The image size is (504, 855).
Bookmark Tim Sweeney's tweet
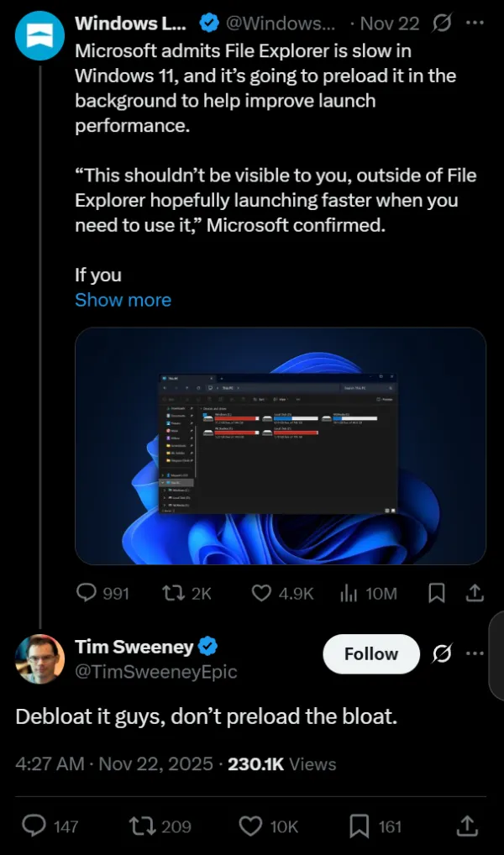pyautogui.click(x=360, y=826)
